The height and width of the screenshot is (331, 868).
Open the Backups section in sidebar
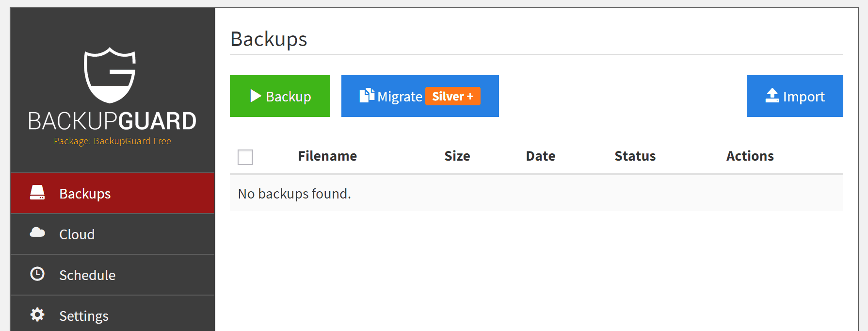(84, 193)
